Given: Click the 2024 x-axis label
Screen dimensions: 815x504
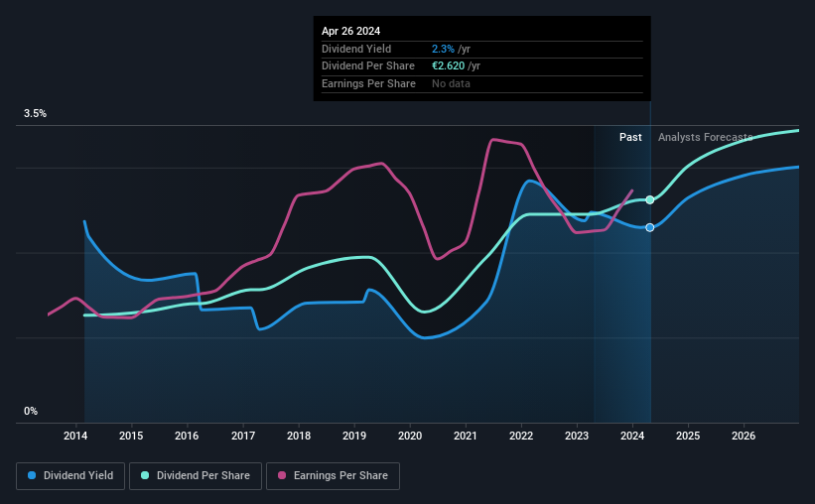Looking at the screenshot, I should pos(632,436).
